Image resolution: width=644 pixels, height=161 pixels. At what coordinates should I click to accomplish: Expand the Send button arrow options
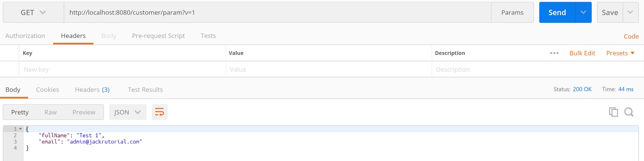(583, 12)
